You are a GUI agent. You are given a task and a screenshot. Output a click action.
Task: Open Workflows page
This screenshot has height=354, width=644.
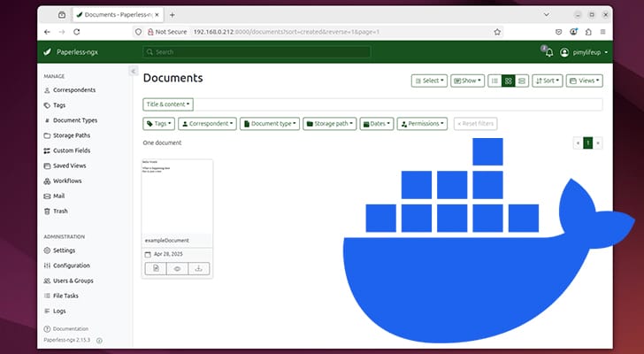click(x=63, y=181)
